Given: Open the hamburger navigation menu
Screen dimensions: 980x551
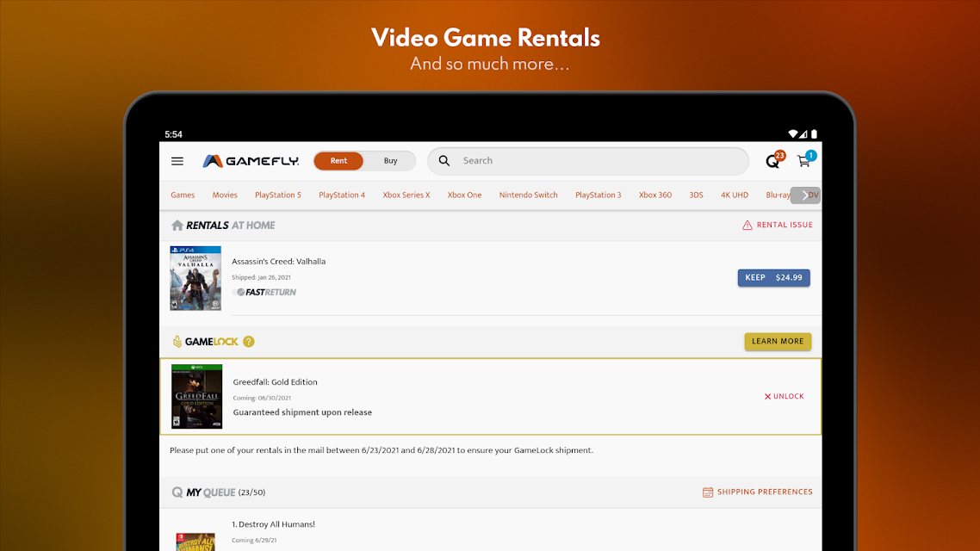Looking at the screenshot, I should coord(177,161).
